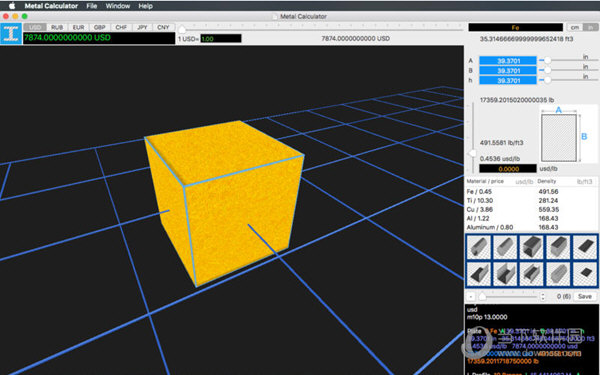Switch currency to CHF

(121, 27)
